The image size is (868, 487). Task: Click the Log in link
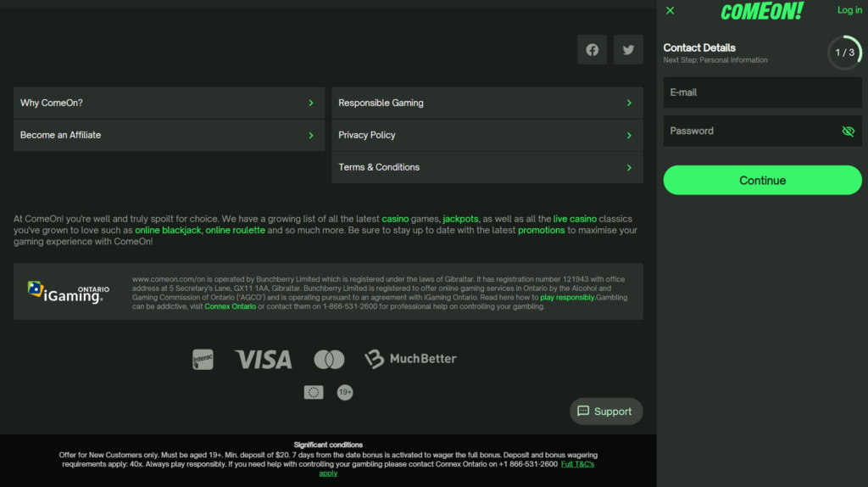[849, 10]
